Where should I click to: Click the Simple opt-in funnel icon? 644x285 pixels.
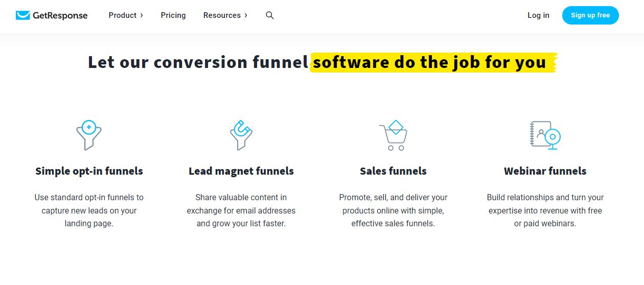89,135
